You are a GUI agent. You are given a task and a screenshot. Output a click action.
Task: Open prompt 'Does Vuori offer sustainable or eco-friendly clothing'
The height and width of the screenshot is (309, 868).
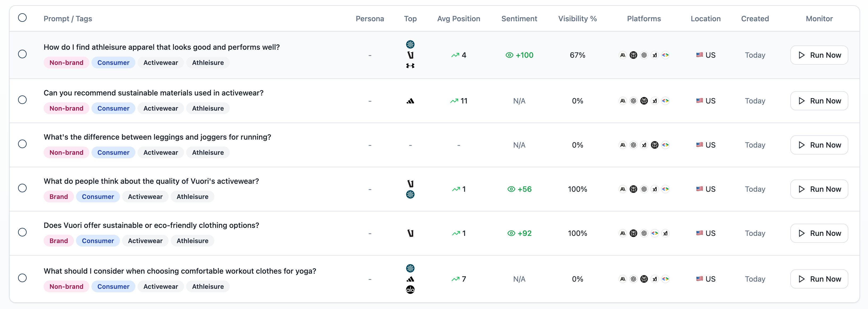151,225
